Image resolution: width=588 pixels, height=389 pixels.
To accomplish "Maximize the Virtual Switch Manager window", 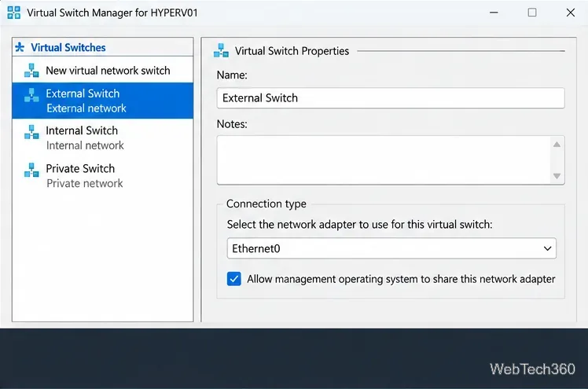I will coord(531,13).
